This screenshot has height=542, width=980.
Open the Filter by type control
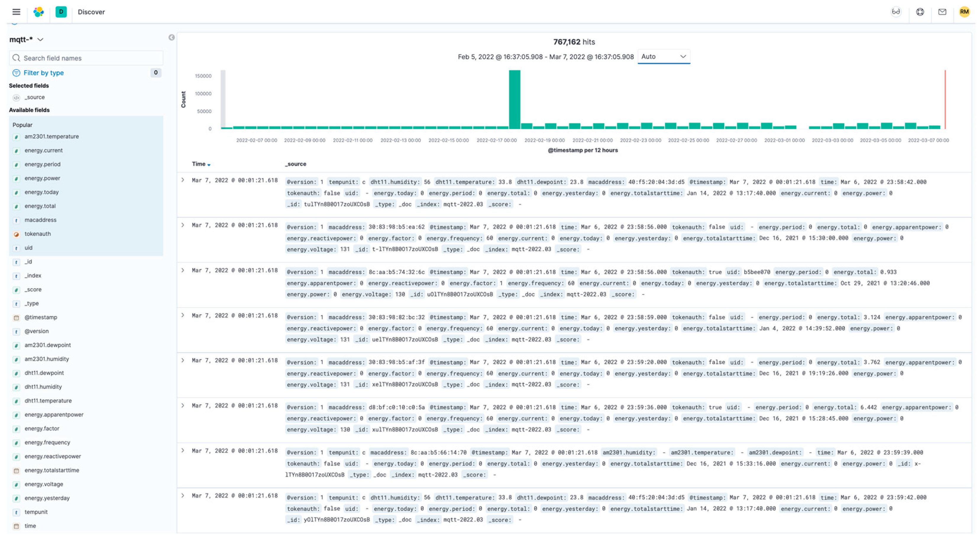coord(43,73)
